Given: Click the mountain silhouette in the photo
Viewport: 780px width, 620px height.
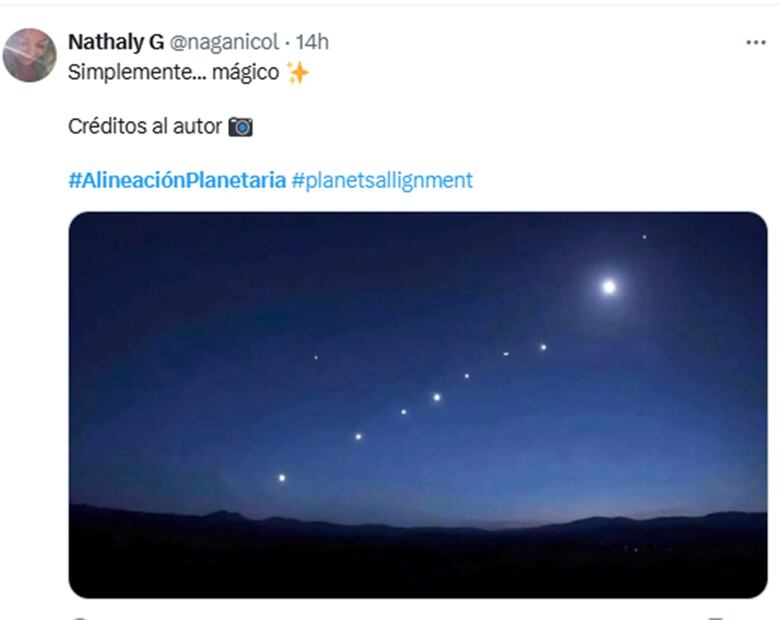Looking at the screenshot, I should coord(418,540).
